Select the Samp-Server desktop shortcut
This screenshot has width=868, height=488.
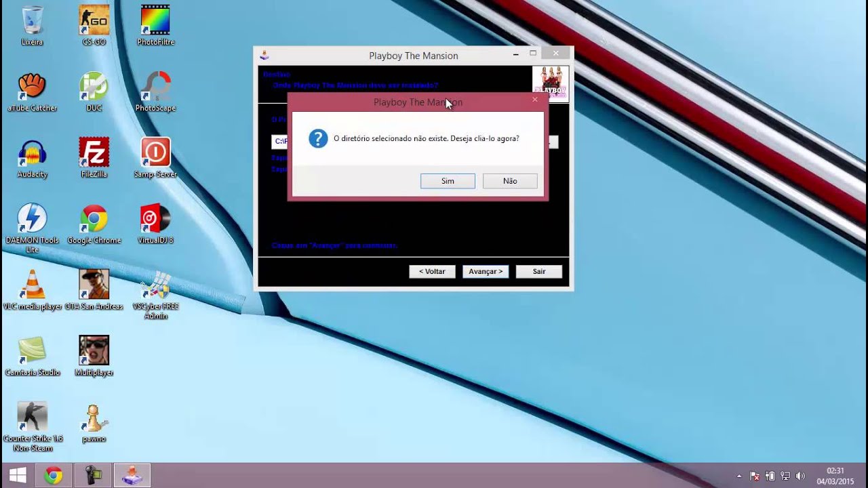[155, 158]
